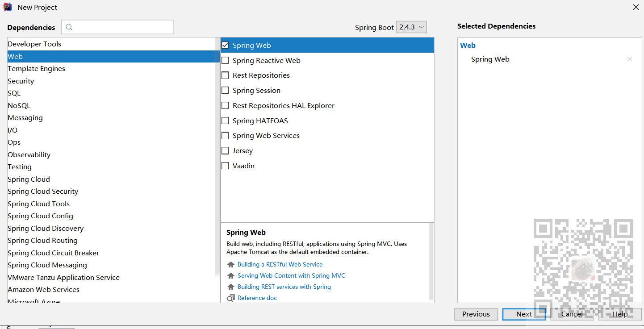
Task: Click the description panel vertical scrollbar
Action: point(431,261)
